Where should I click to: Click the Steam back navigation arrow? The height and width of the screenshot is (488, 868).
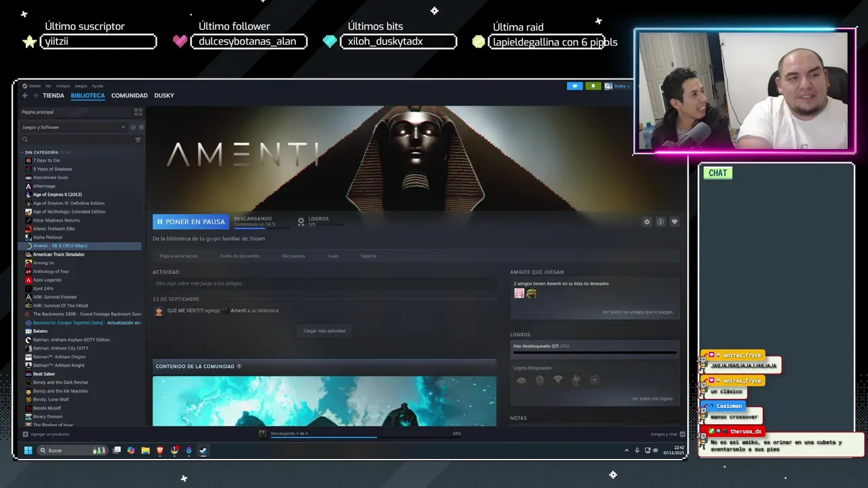[25, 96]
